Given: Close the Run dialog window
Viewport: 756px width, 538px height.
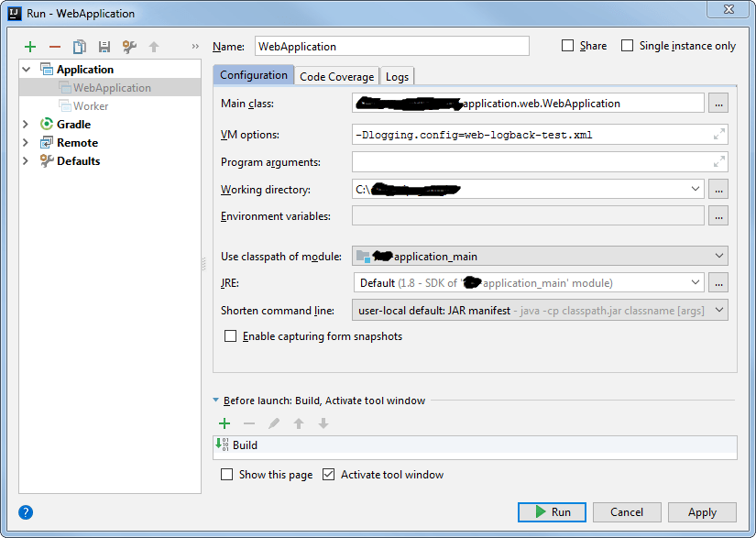Looking at the screenshot, I should pos(729,9).
